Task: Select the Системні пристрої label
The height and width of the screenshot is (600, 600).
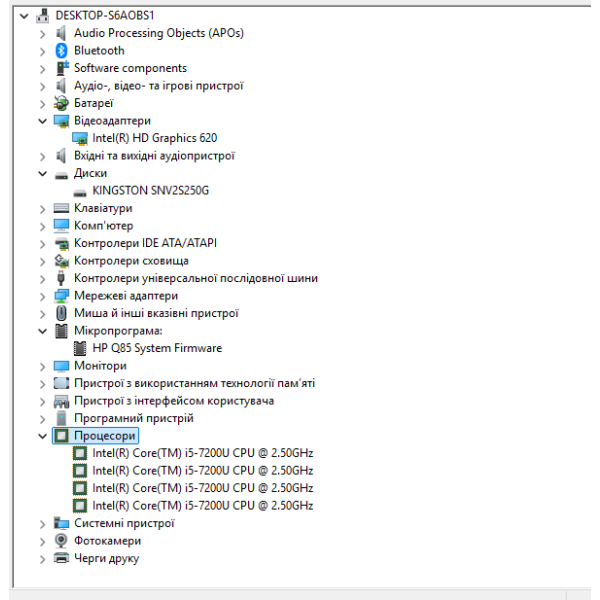Action: point(124,523)
